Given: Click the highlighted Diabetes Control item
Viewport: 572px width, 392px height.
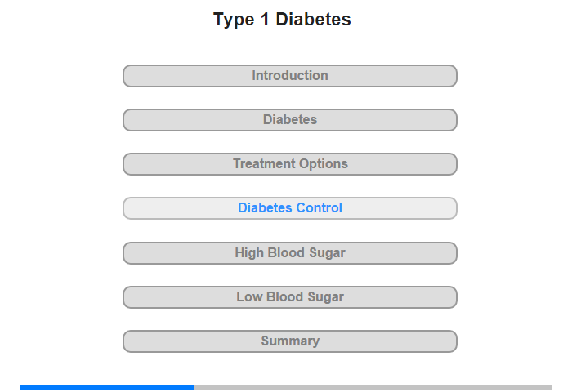Looking at the screenshot, I should click(289, 208).
